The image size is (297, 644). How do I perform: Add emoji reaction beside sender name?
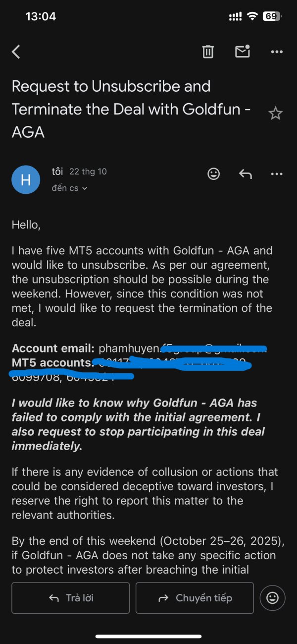coord(213,174)
